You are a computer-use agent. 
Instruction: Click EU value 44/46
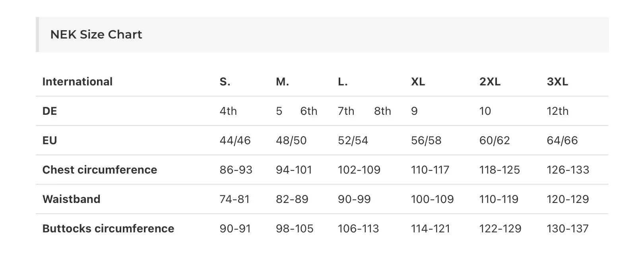tap(235, 140)
